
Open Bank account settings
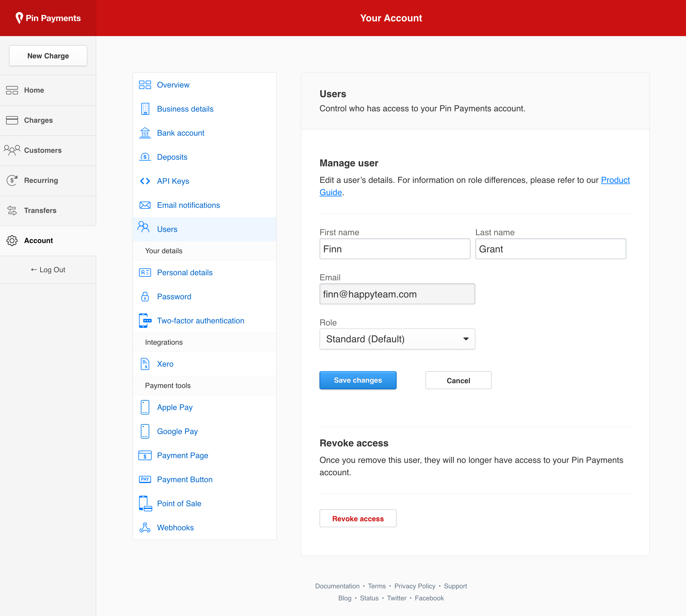[x=205, y=133]
